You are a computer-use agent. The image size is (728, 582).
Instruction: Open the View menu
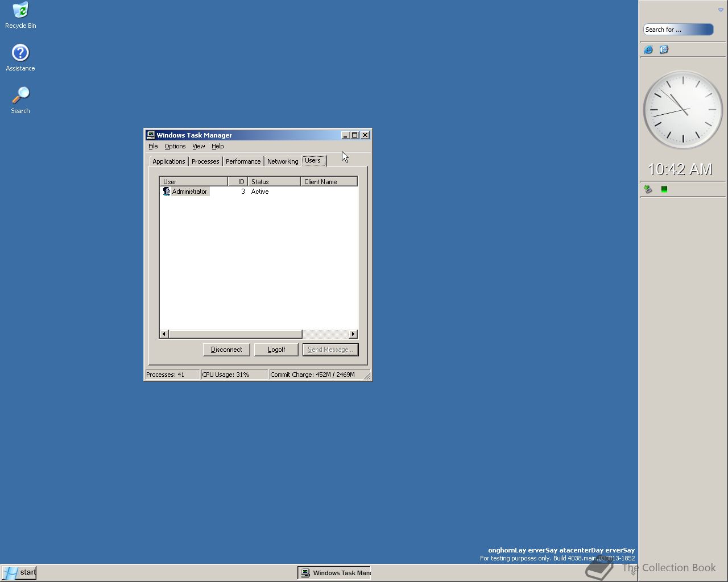[x=198, y=146]
